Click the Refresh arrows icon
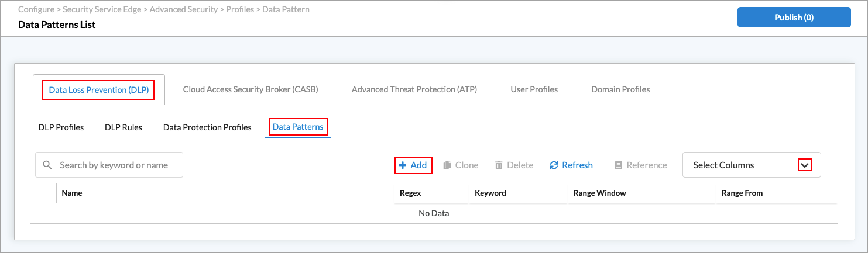The height and width of the screenshot is (253, 868). (x=554, y=165)
